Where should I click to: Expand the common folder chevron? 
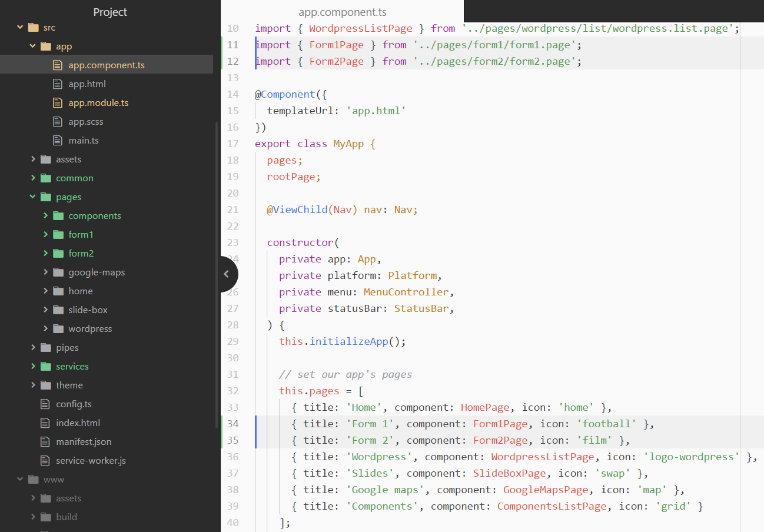pos(33,178)
